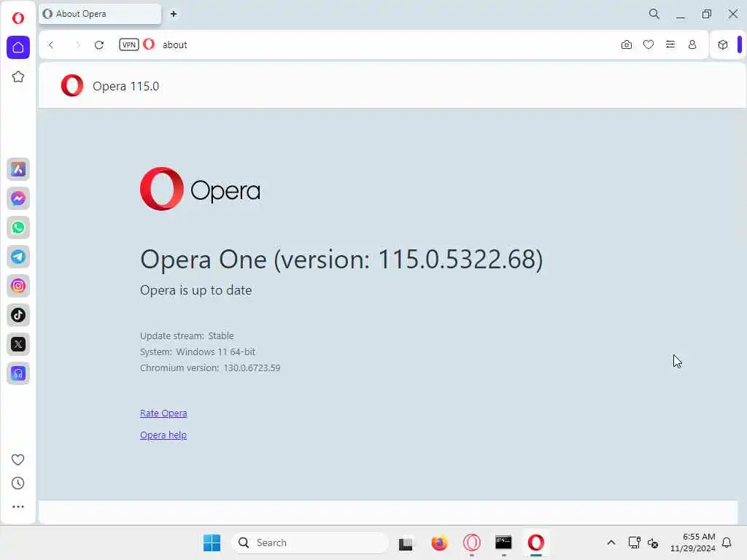The height and width of the screenshot is (560, 747).
Task: Click the 'Rate Opera' link
Action: tap(163, 413)
